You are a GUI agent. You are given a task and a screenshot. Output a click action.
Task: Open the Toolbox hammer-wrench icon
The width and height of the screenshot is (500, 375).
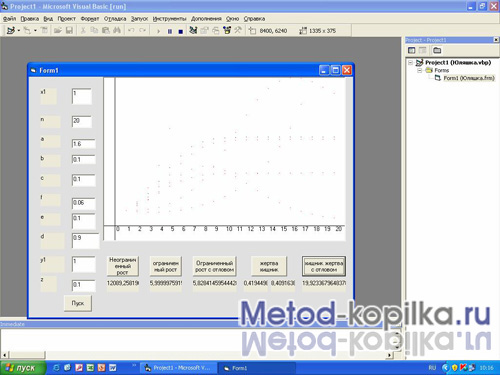[238, 31]
